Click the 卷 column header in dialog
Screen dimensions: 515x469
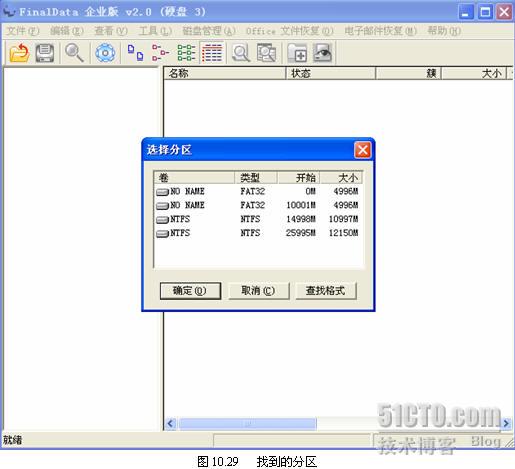(194, 178)
